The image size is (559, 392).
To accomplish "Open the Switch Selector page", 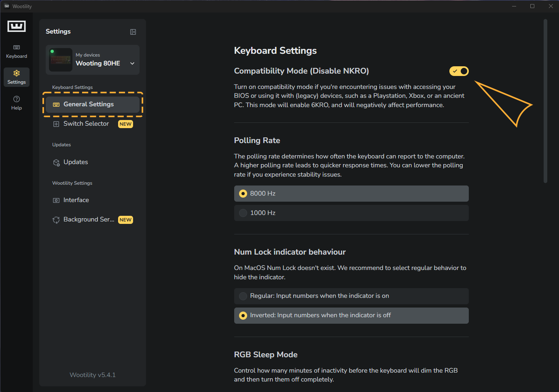I will click(x=93, y=124).
